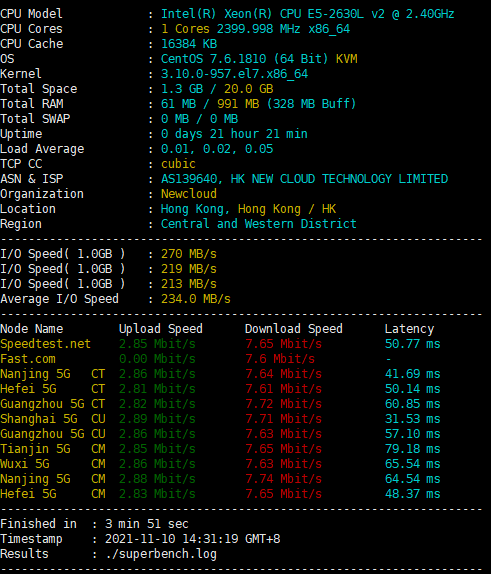Viewport: 491px width, 574px height.
Task: Select the Wuxi 5G CM node name
Action: [53, 464]
